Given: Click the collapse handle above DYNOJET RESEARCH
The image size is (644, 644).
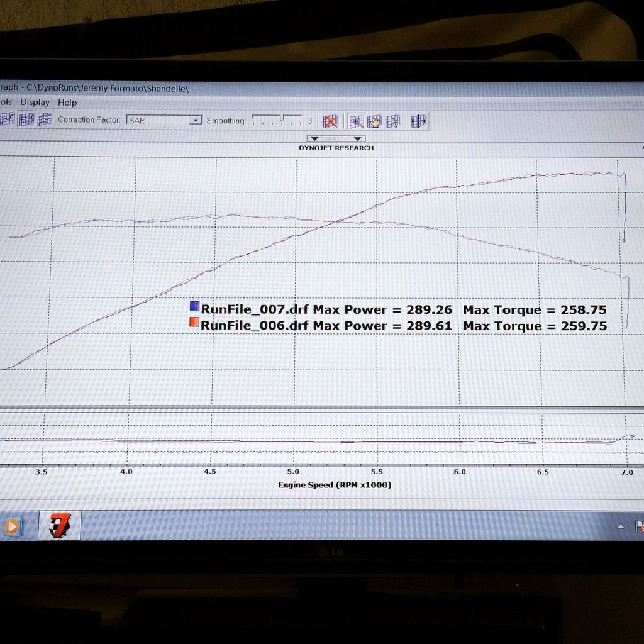Looking at the screenshot, I should click(336, 139).
